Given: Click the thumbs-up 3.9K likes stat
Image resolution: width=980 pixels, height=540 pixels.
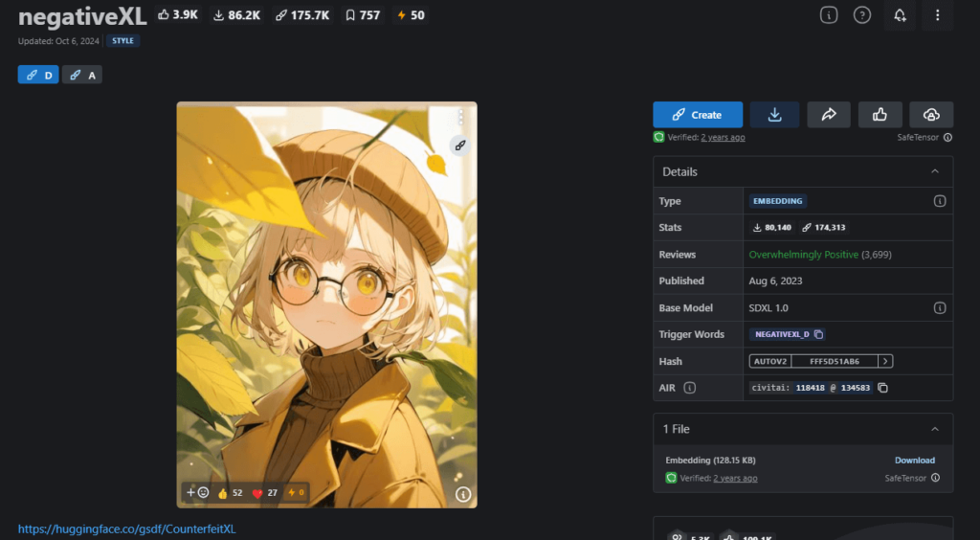Looking at the screenshot, I should tap(177, 15).
